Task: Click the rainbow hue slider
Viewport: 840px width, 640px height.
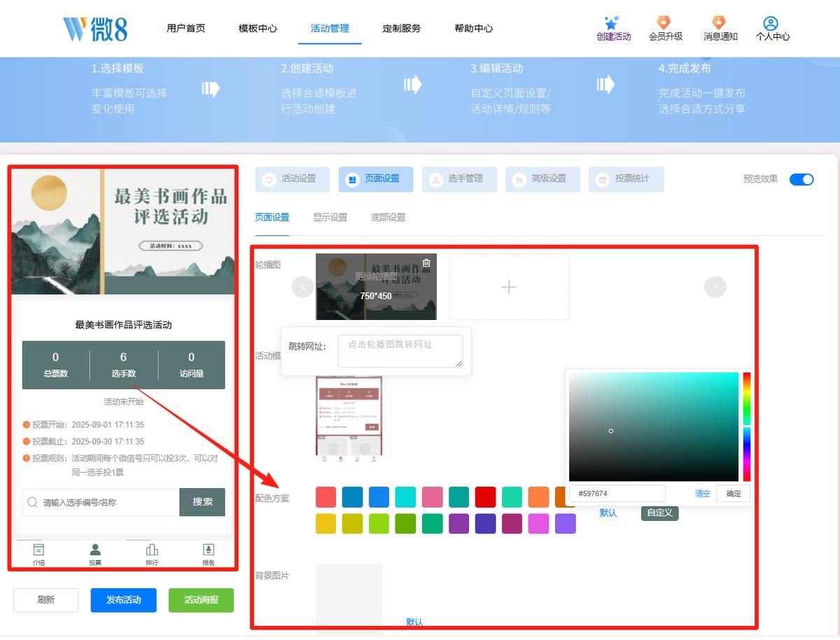Action: click(747, 426)
